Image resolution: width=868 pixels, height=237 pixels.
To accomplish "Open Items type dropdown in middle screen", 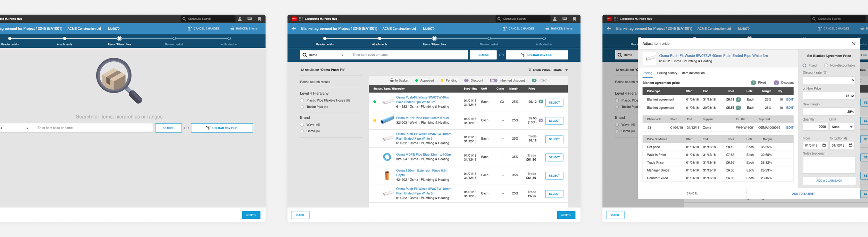I will [324, 55].
